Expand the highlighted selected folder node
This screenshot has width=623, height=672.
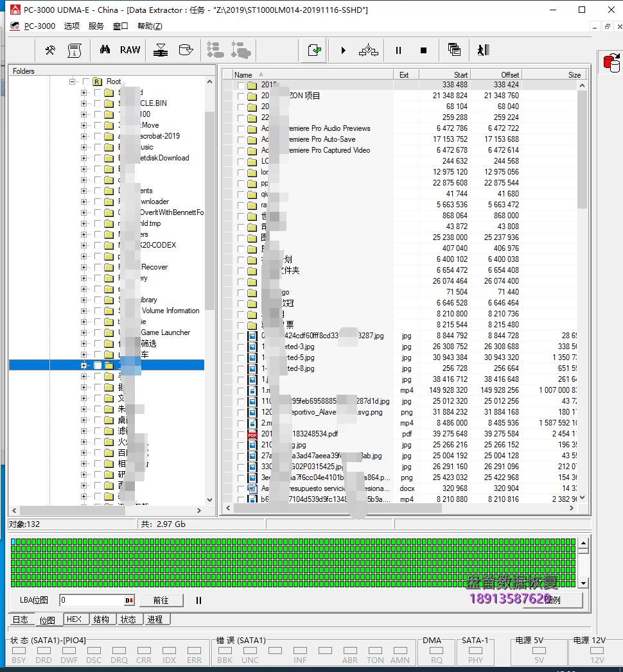pyautogui.click(x=83, y=365)
